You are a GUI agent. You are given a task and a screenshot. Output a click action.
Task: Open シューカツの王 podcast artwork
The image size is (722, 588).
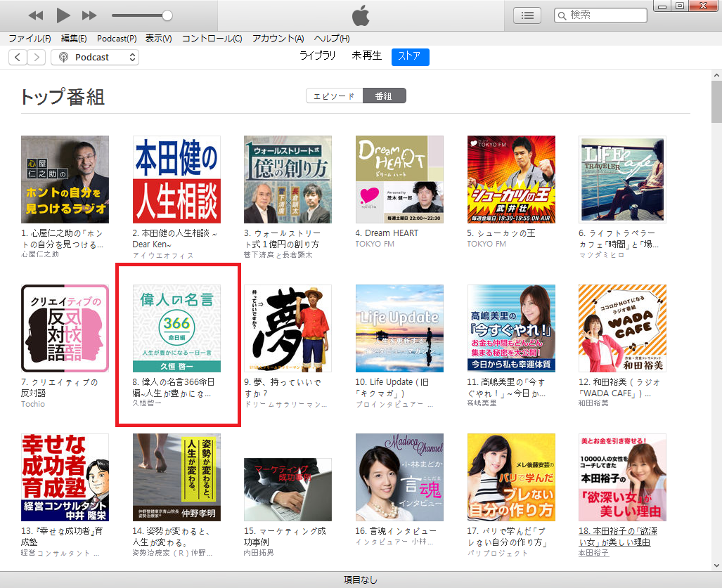point(511,179)
